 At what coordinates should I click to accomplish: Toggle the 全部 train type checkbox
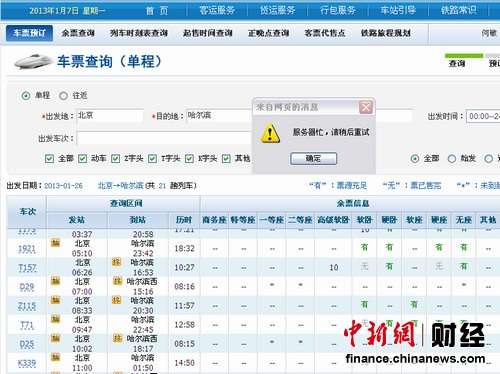[49, 158]
